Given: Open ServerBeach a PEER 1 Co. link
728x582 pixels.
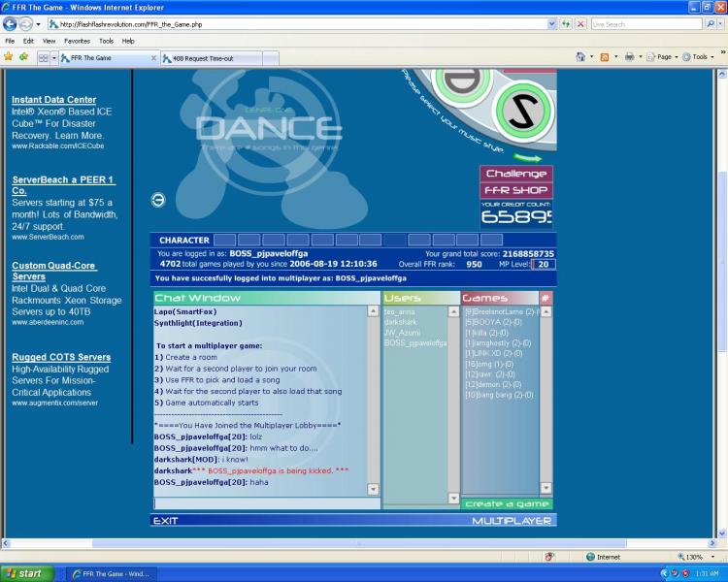Looking at the screenshot, I should [x=63, y=184].
